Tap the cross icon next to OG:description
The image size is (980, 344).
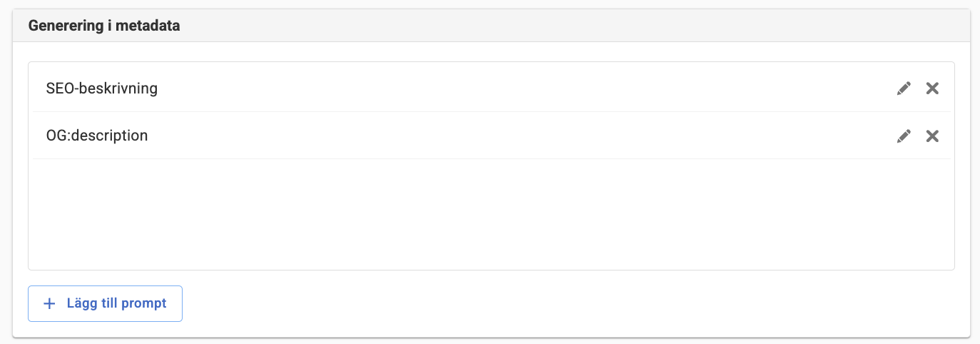932,136
